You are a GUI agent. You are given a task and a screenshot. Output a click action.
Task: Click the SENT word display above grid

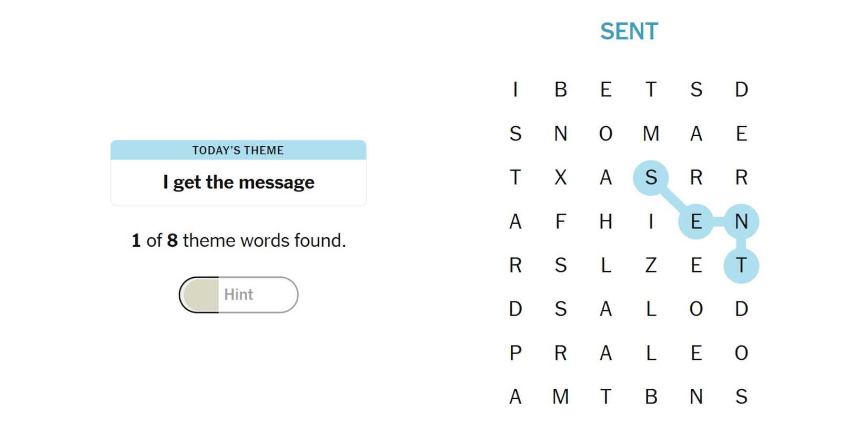point(629,32)
